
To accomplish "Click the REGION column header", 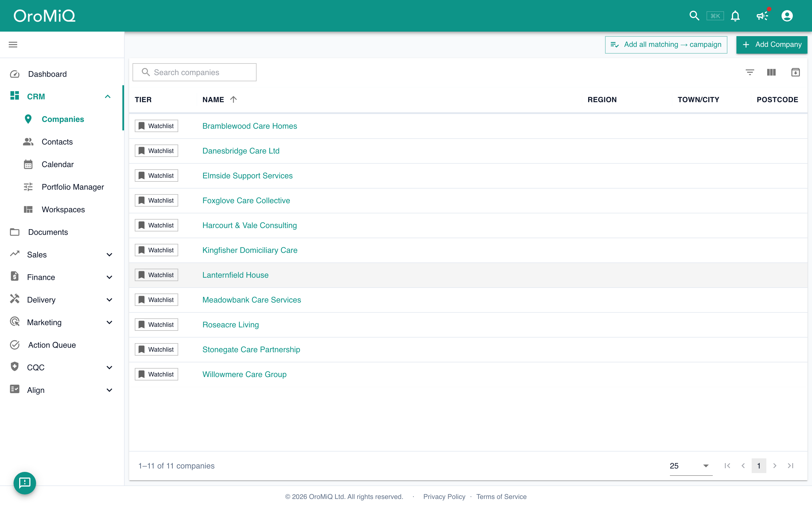I will pos(602,100).
